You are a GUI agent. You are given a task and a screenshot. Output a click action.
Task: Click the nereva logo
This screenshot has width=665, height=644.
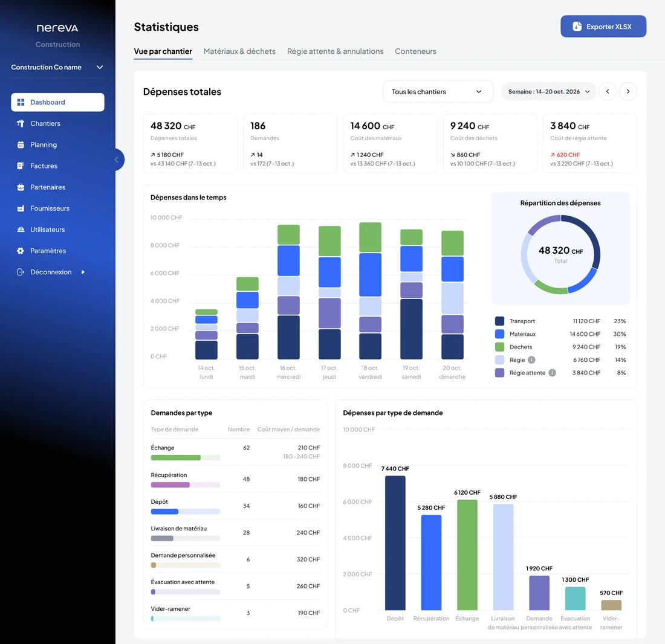57,28
